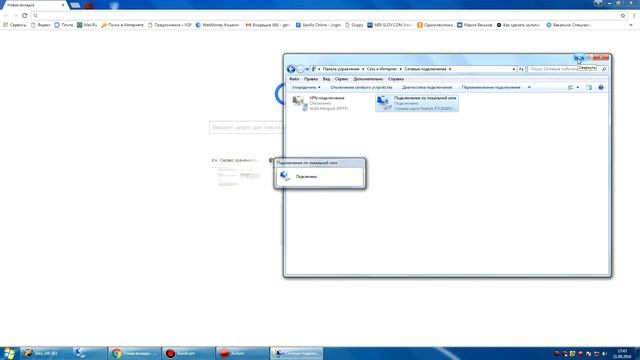Change view layout icon

tap(571, 87)
